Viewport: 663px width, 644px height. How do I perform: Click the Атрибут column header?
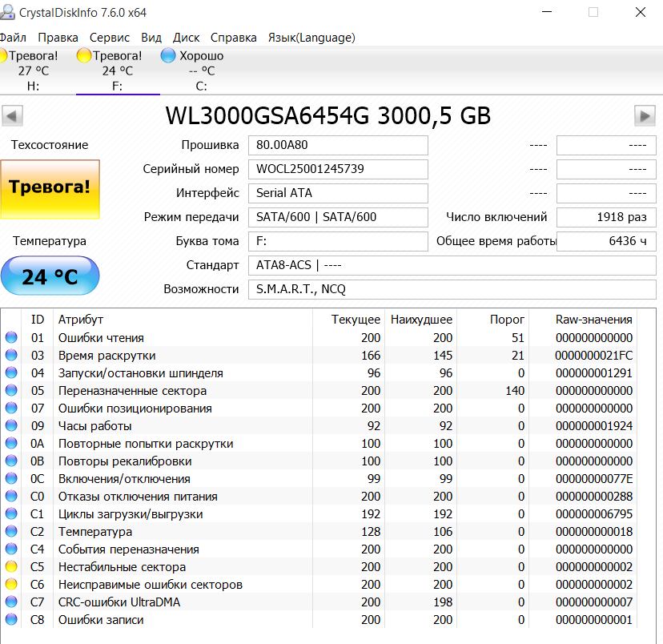81,319
